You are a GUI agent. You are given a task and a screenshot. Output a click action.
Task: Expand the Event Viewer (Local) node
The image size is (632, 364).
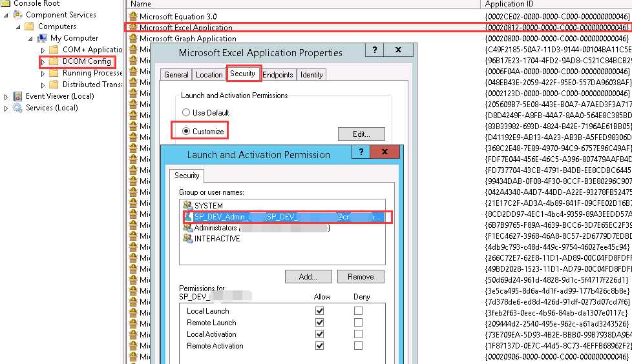point(6,97)
